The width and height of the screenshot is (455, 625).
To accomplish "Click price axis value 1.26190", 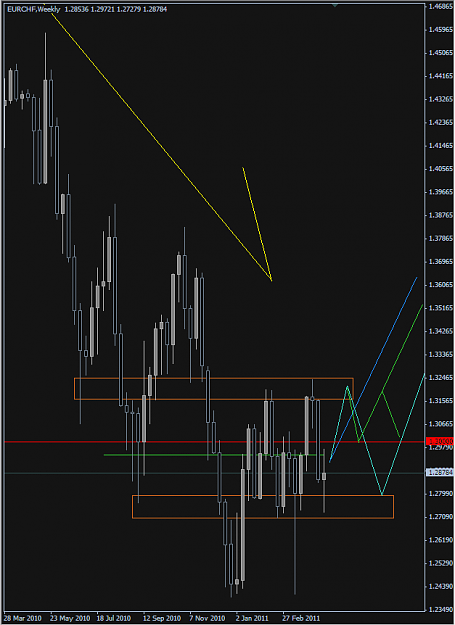I will point(441,540).
